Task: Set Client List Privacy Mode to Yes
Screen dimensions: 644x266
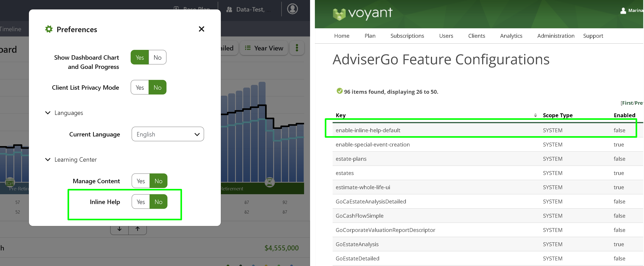Action: (140, 87)
